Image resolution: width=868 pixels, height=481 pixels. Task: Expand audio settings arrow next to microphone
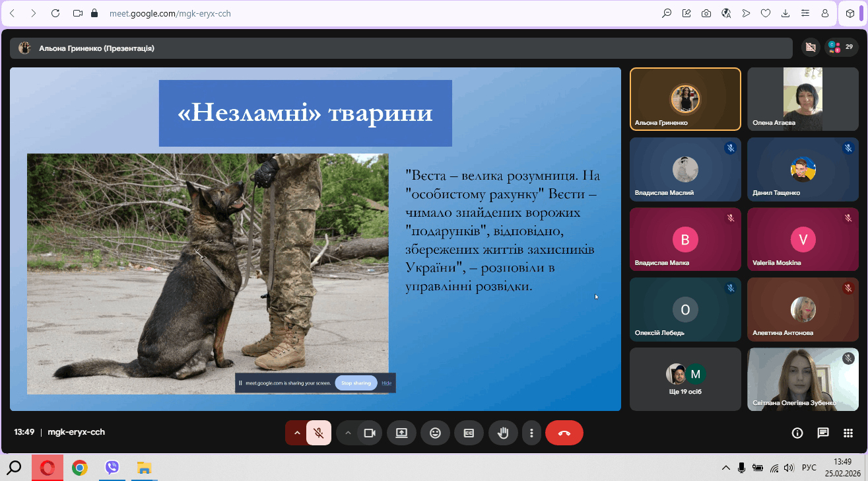coord(296,433)
